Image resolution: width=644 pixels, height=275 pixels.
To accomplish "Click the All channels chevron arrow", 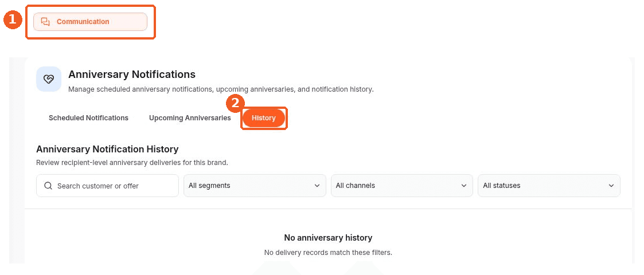I will pos(464,186).
